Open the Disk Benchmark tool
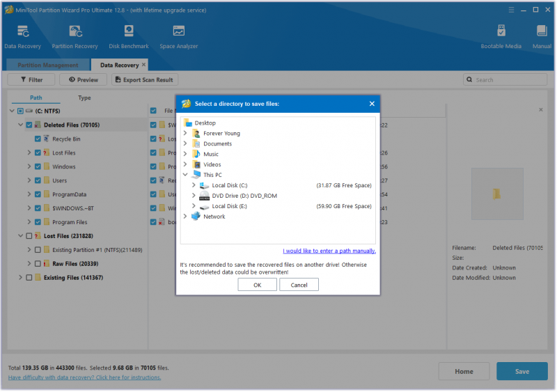Viewport: 557px width, 392px height. [x=129, y=31]
